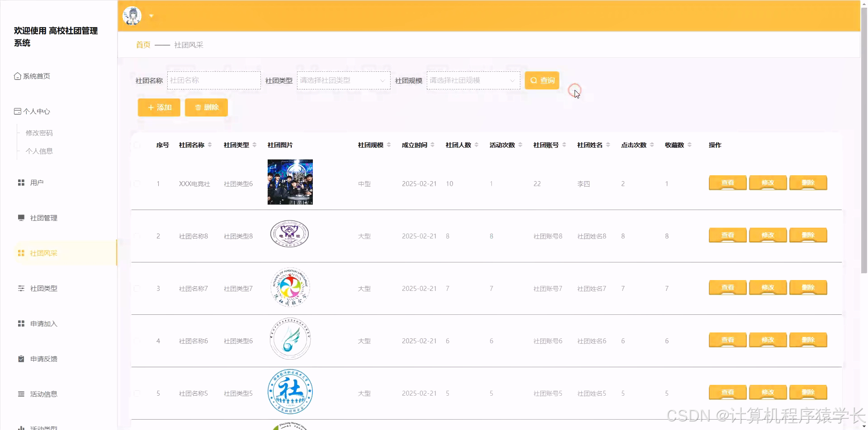
Task: Focus the 社团名称 search input
Action: (x=214, y=80)
